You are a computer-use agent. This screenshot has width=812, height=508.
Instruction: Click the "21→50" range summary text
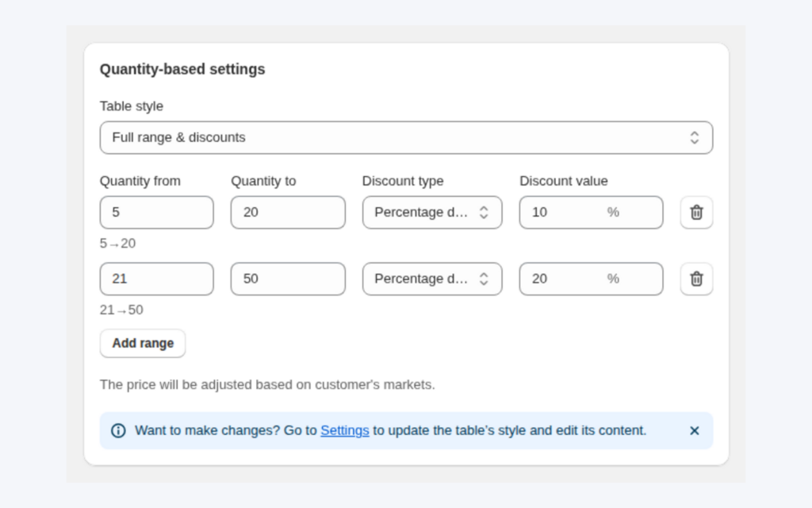[121, 310]
